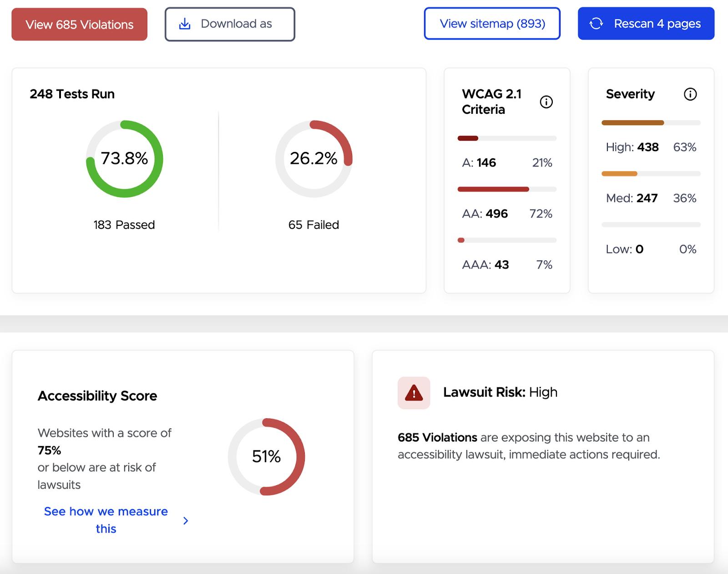Image resolution: width=728 pixels, height=574 pixels.
Task: Open the WCAG 2.1 Criteria info tooltip
Action: [546, 102]
